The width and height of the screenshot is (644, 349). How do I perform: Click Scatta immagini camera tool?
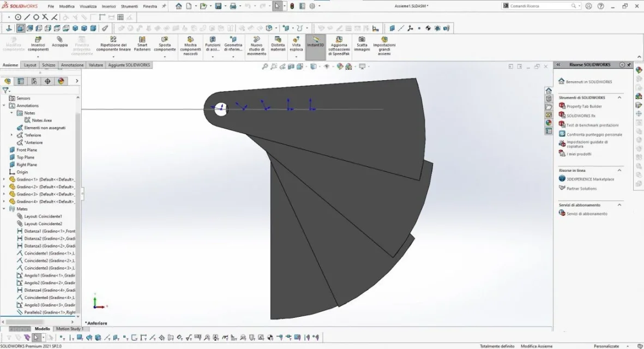(362, 44)
